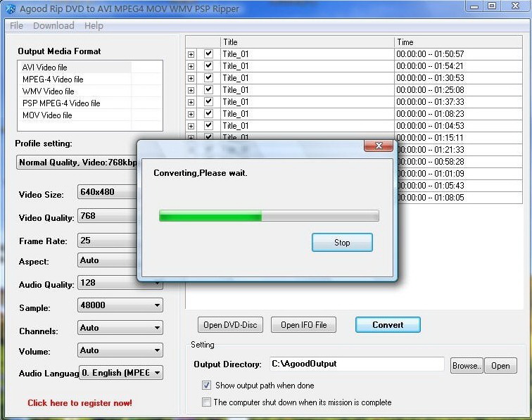Screen dimensions: 532x420
Task: Open the Help menu
Action: tap(94, 26)
